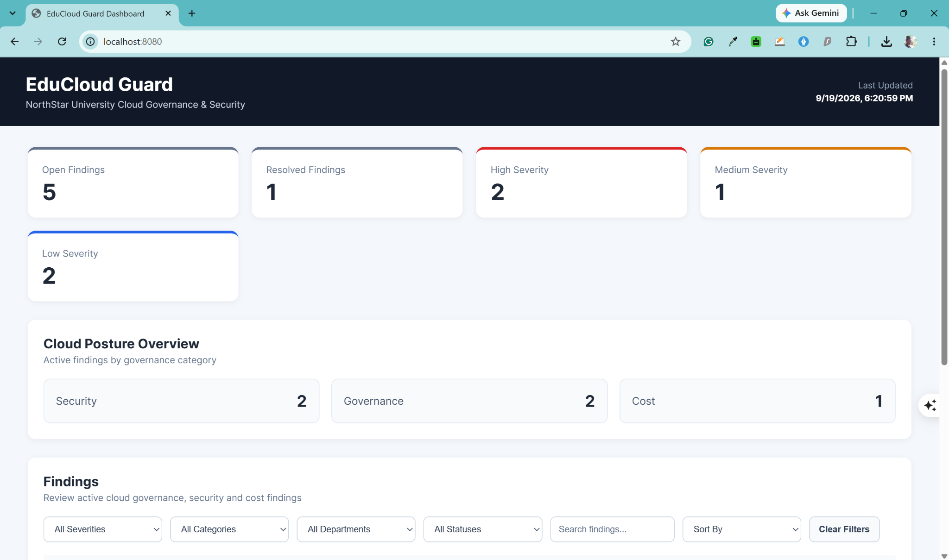Open a new browser tab
The height and width of the screenshot is (560, 949).
[x=192, y=13]
